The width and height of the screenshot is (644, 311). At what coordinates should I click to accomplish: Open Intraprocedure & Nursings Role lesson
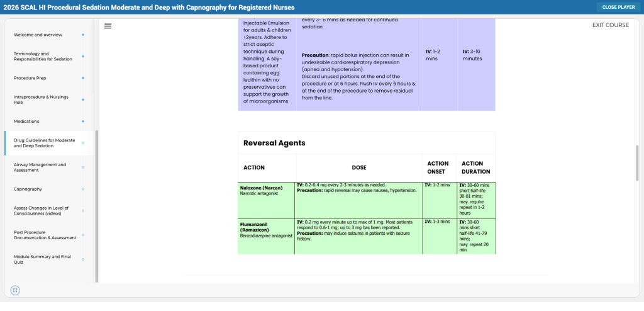(41, 100)
